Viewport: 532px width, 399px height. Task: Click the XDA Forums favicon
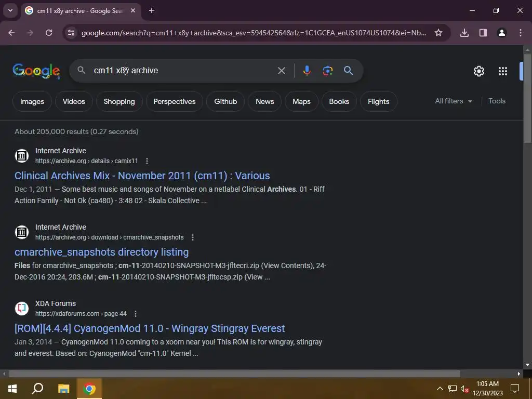click(22, 309)
